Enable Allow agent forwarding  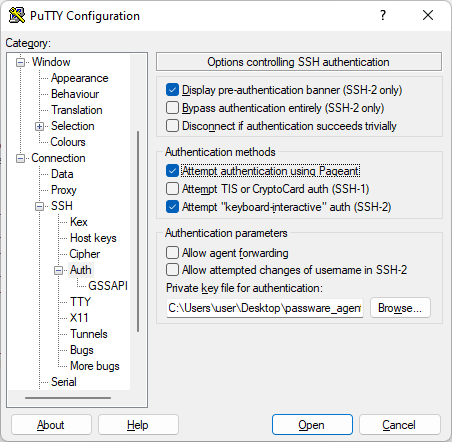(172, 253)
